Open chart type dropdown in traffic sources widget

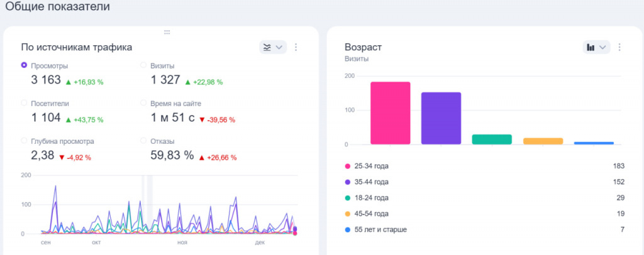[273, 47]
